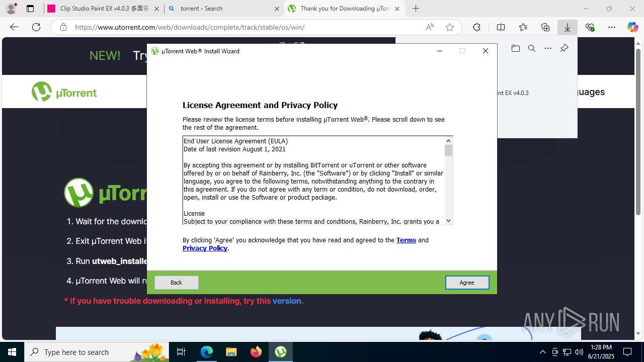Switch to the torrent - Search tab

click(x=224, y=9)
